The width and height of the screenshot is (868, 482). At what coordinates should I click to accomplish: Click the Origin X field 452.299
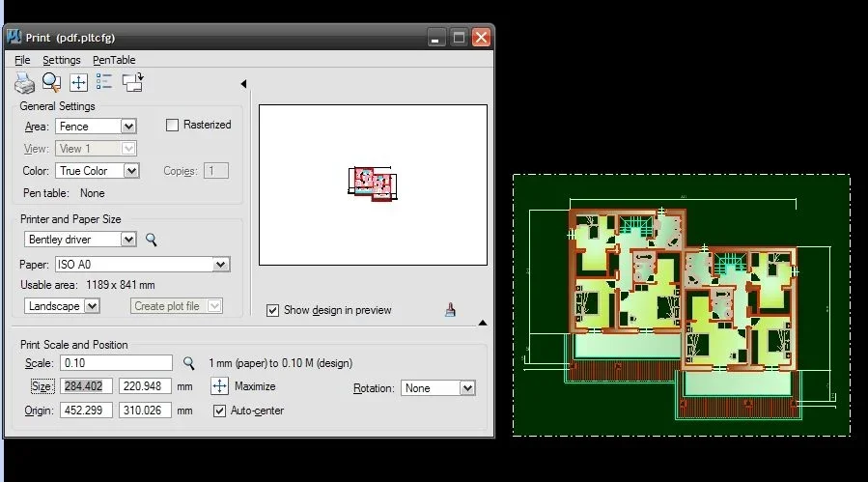point(86,411)
